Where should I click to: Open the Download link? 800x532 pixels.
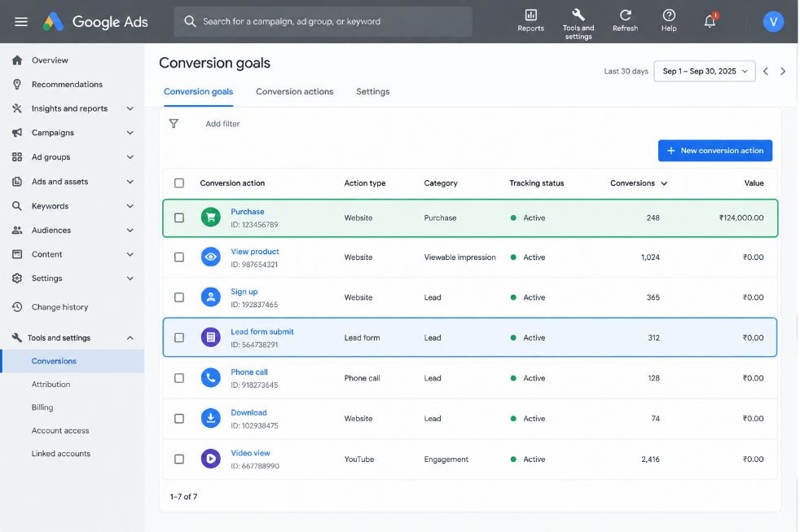(248, 412)
